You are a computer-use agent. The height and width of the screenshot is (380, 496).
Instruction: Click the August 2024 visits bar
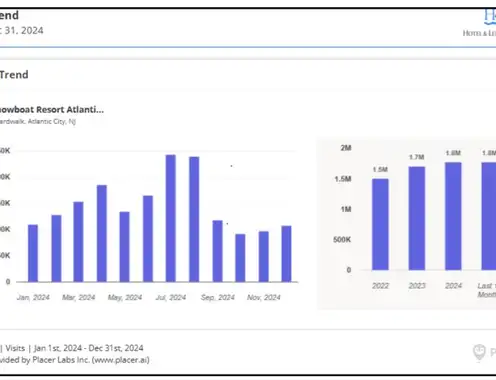[x=194, y=219]
